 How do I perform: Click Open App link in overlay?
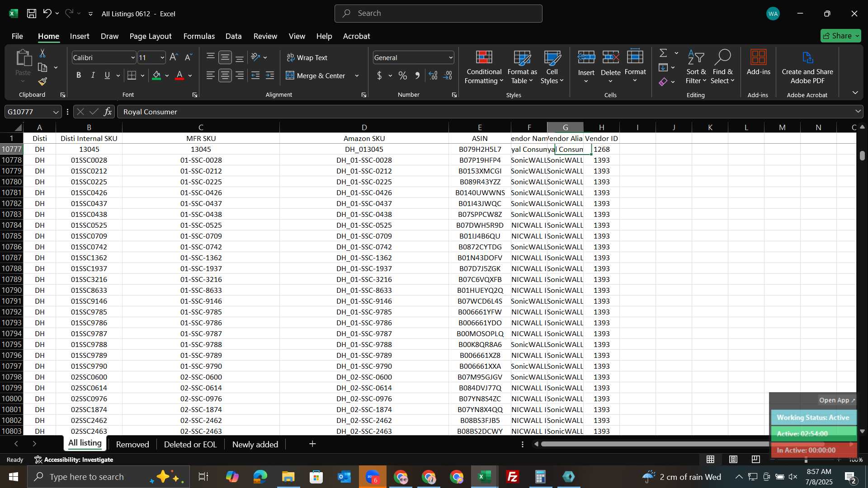837,400
